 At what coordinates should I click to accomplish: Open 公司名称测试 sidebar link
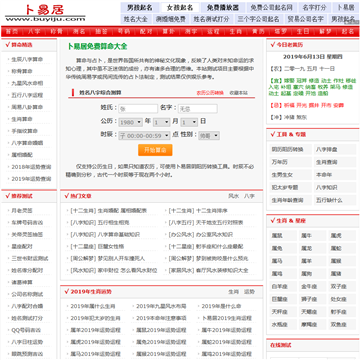click(27, 294)
